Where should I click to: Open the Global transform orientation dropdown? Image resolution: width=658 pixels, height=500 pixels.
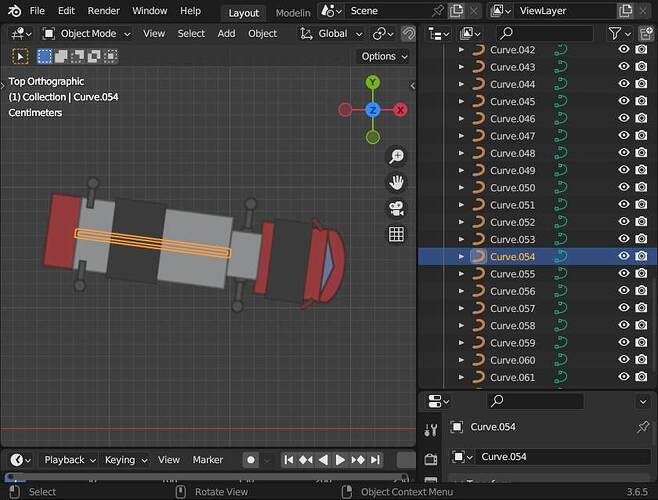331,34
